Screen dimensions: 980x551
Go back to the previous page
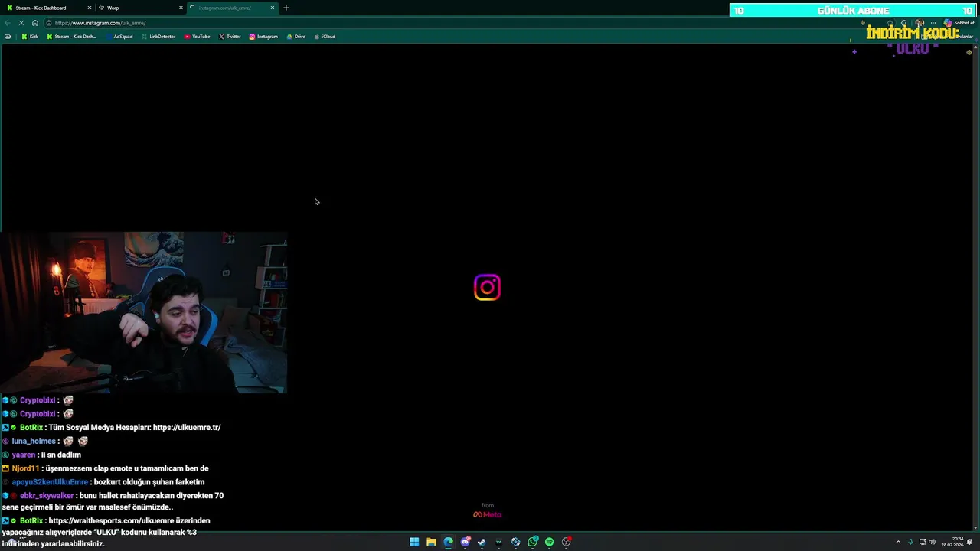(x=8, y=23)
